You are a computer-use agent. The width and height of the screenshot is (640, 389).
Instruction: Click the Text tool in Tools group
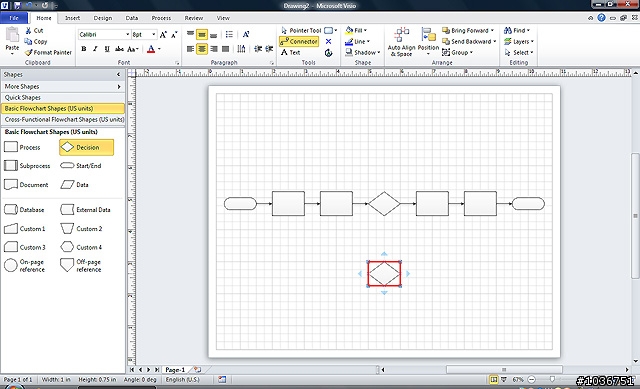[x=291, y=53]
